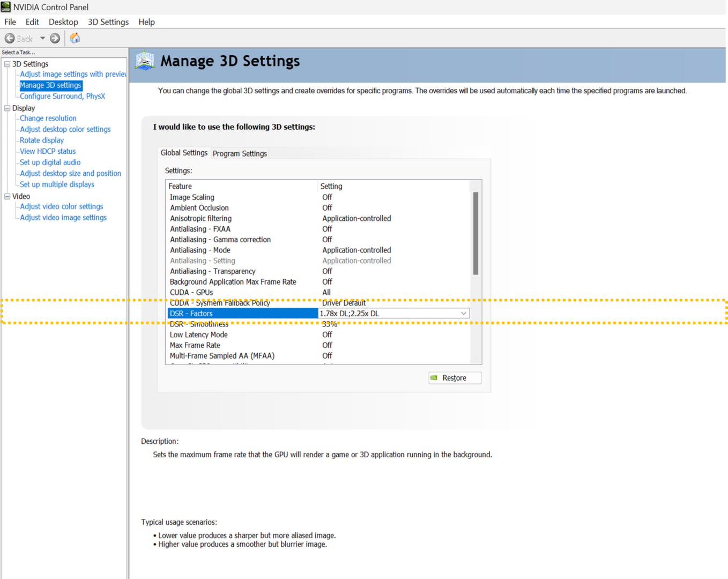Click Driver Default value for CUDA fallback
The width and height of the screenshot is (728, 579).
coord(344,303)
